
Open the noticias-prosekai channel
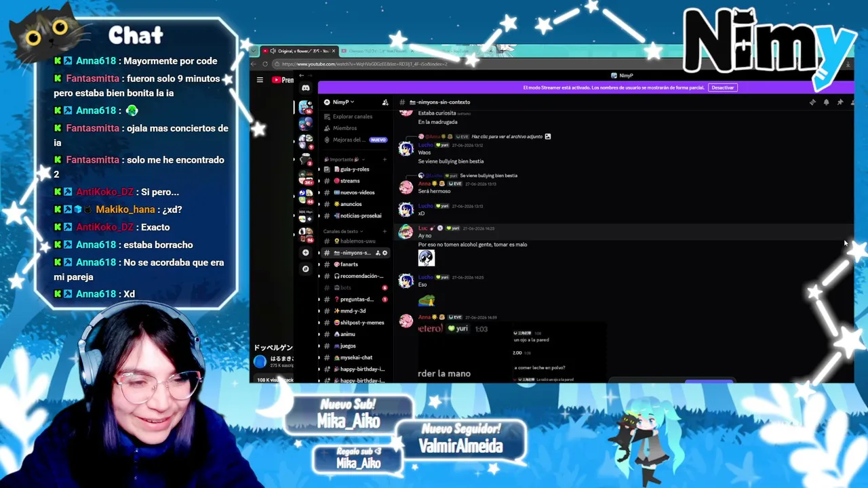[x=355, y=216]
